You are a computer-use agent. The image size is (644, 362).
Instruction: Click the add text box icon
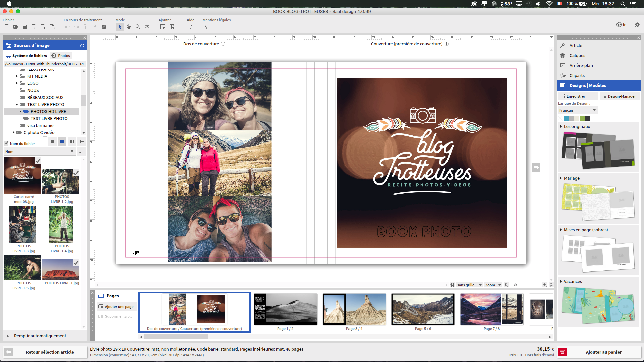172,27
